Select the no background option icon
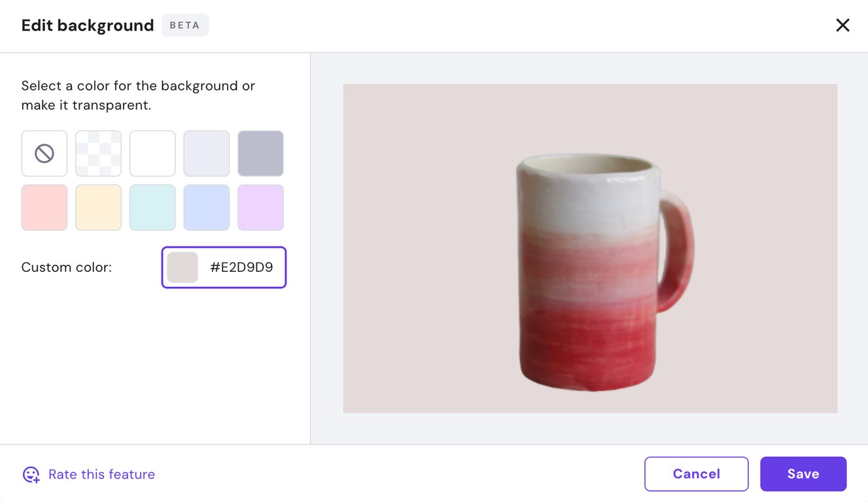The width and height of the screenshot is (868, 502). pos(44,154)
